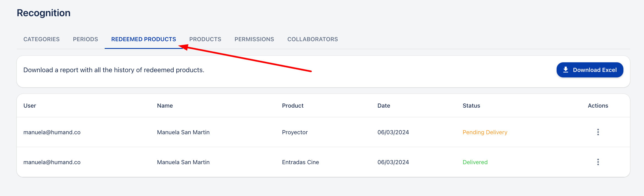Click the Pending Delivery status
The image size is (644, 196).
point(485,132)
